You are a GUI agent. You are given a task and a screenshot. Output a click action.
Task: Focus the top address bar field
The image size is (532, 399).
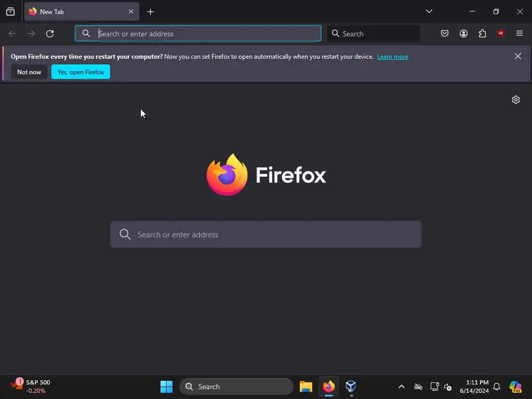(x=198, y=34)
